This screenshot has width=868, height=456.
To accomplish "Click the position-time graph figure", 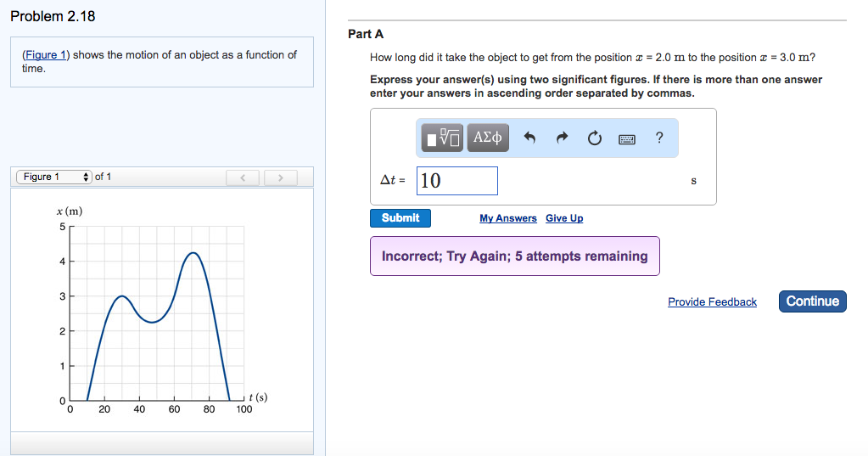I will tap(162, 310).
